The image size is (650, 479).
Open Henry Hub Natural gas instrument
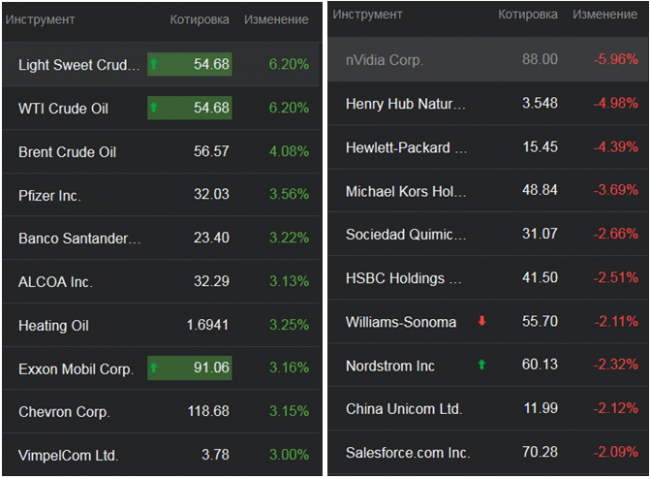[x=406, y=103]
